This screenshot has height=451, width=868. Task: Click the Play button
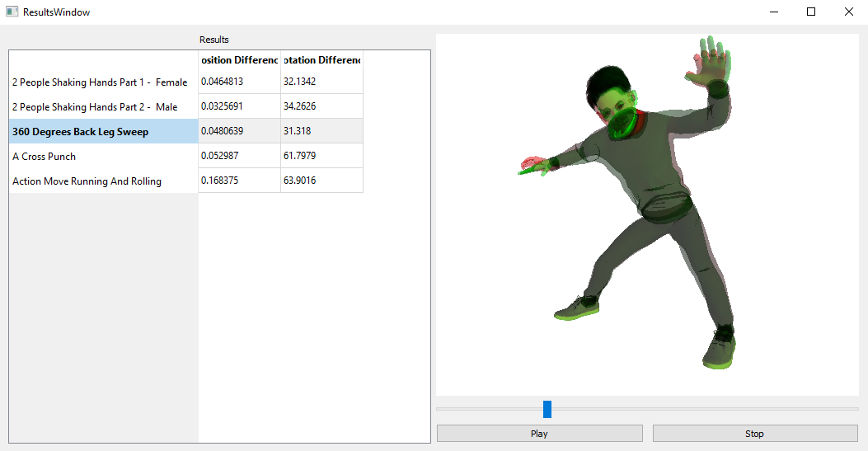pos(539,433)
